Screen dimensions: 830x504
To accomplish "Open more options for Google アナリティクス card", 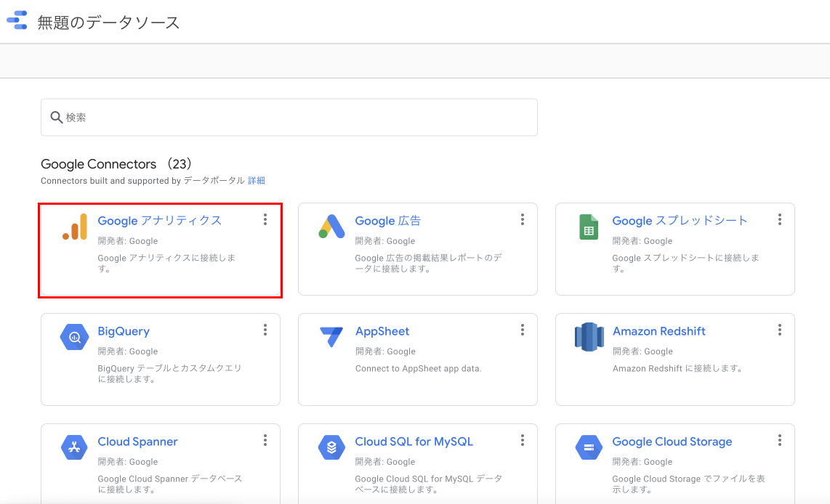I will (x=265, y=219).
